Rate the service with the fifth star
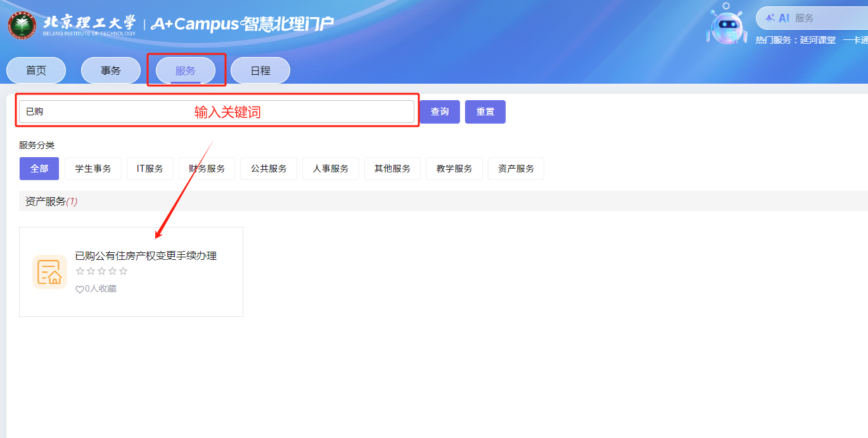This screenshot has width=868, height=438. (x=123, y=271)
